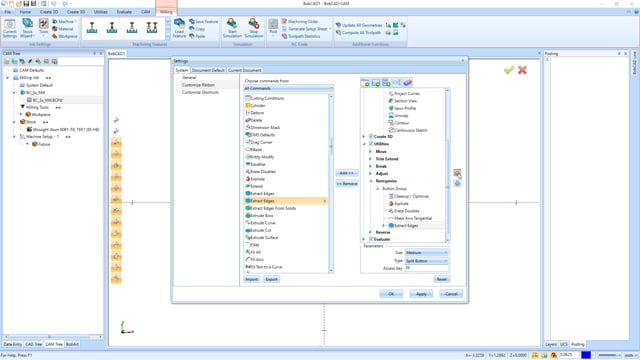Click Update All Geometries
Image resolution: width=640 pixels, height=360 pixels.
(x=359, y=25)
